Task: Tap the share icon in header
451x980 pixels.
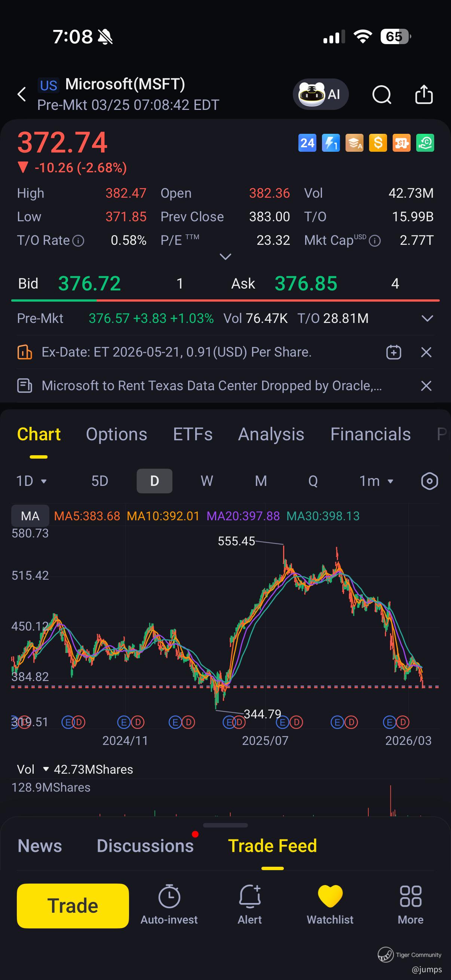Action: (x=424, y=94)
